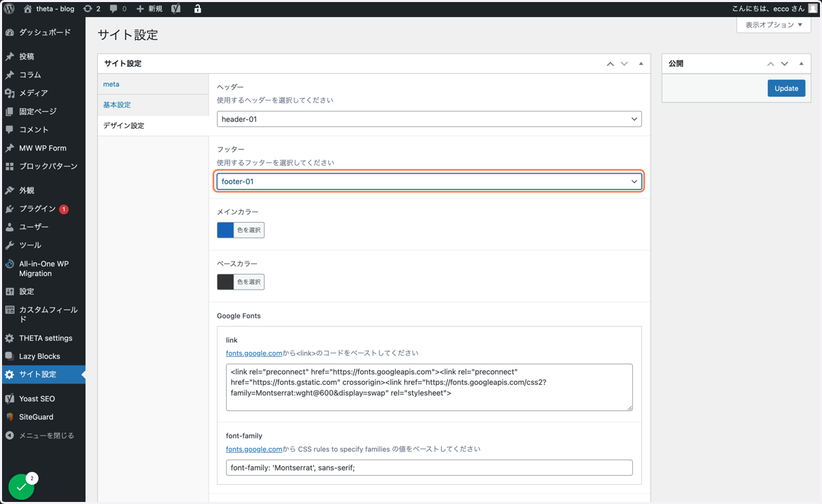Click the grid icon next to ブロックパターン
The height and width of the screenshot is (504, 822).
point(10,166)
